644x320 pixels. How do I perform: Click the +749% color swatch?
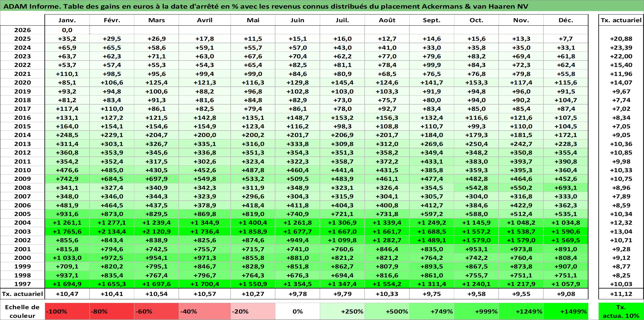pos(432,311)
